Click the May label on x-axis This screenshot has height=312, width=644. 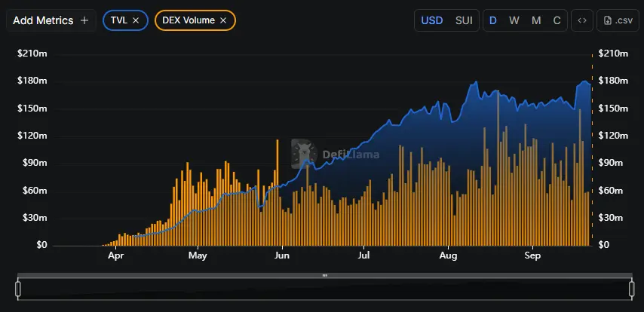pos(198,255)
